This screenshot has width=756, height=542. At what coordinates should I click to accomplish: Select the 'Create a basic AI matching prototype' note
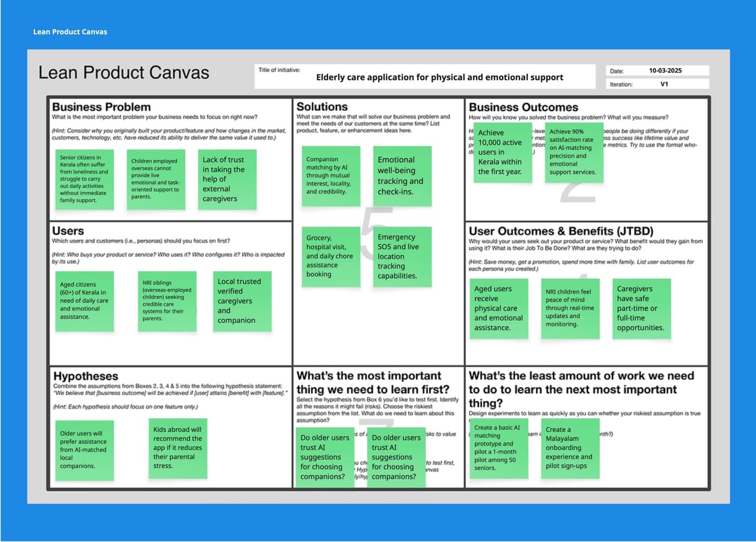click(x=498, y=448)
